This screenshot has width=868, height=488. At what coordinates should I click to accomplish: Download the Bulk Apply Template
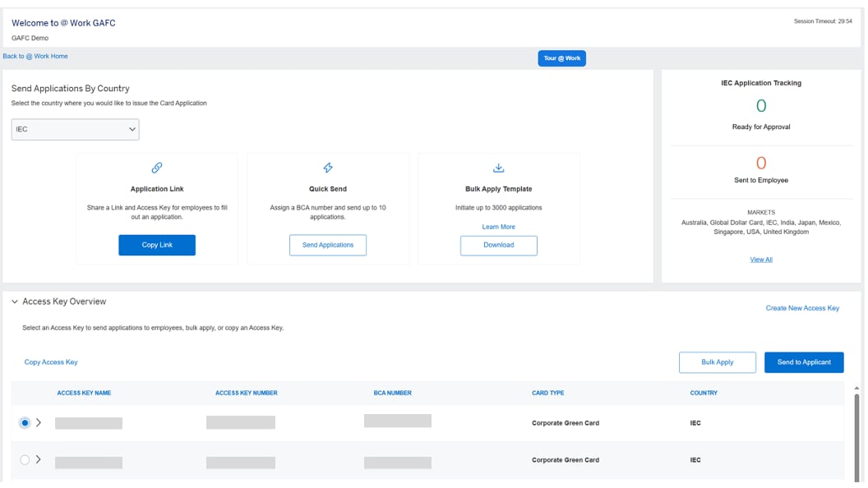click(x=498, y=245)
